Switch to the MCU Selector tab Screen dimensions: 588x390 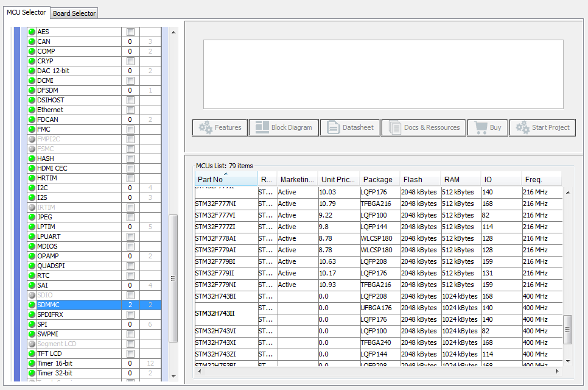[x=26, y=12]
